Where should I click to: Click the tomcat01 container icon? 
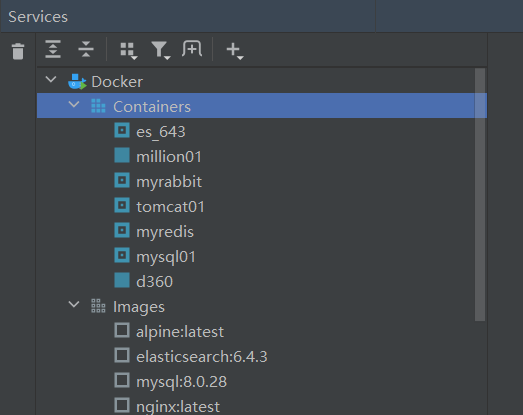click(x=122, y=205)
